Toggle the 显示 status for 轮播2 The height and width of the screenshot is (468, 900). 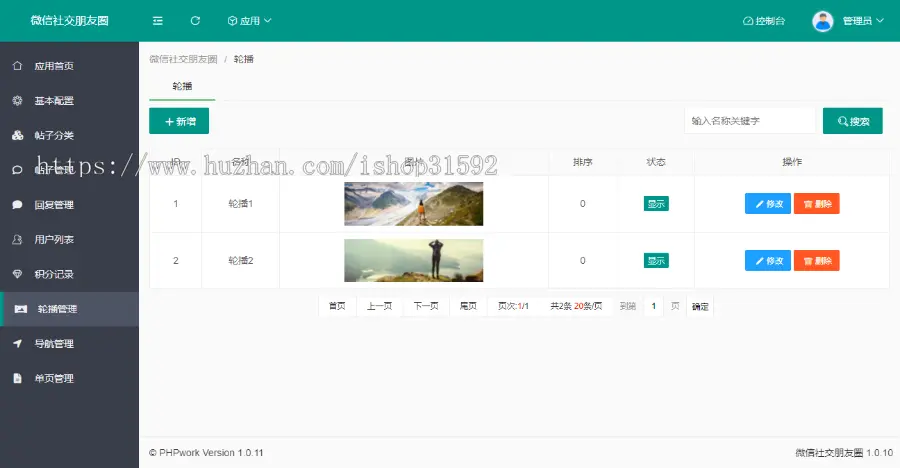(656, 261)
